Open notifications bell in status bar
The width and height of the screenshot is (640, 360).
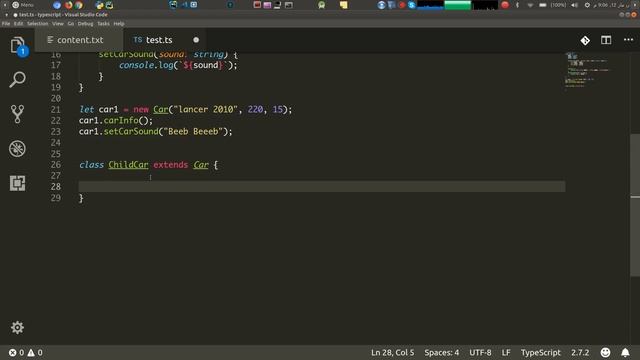(x=625, y=352)
